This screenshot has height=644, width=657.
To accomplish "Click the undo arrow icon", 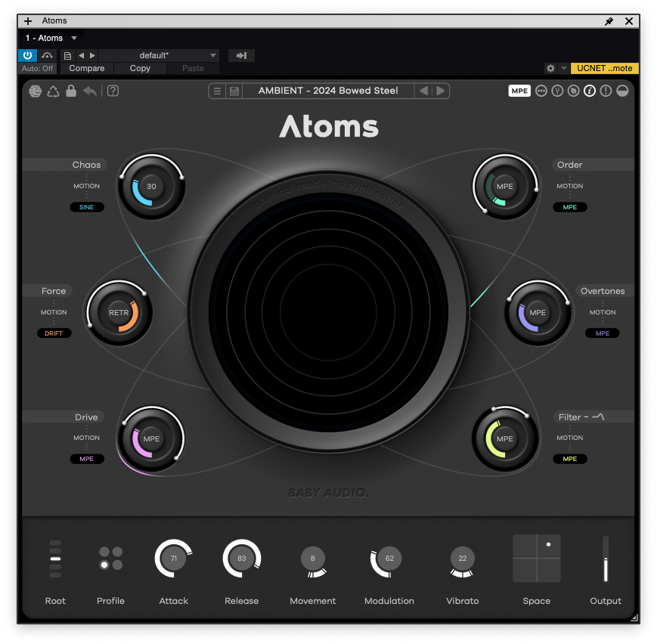I will click(90, 91).
